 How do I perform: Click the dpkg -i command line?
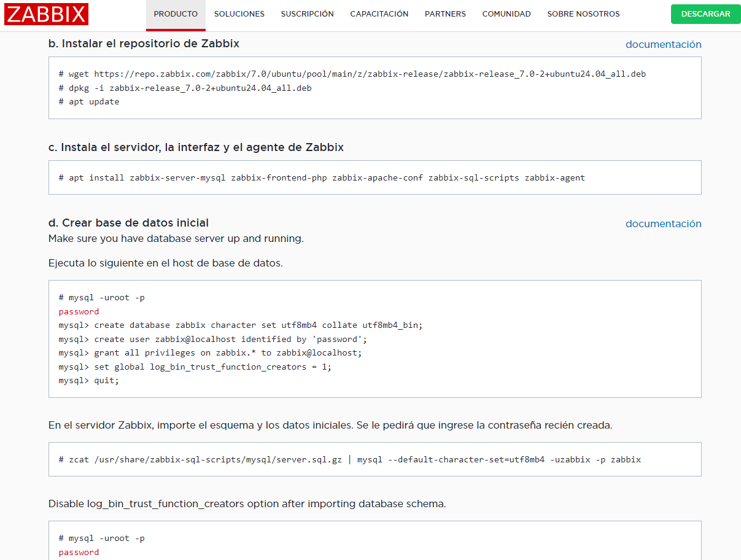[185, 88]
